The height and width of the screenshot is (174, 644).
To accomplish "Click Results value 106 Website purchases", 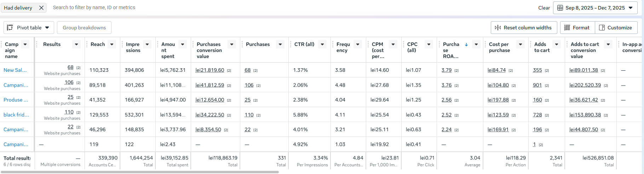I will (69, 82).
